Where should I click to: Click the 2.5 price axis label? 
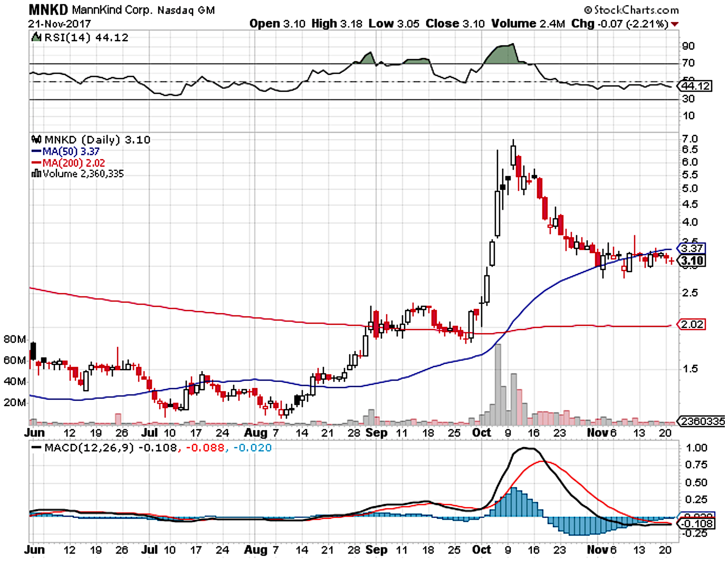point(690,293)
